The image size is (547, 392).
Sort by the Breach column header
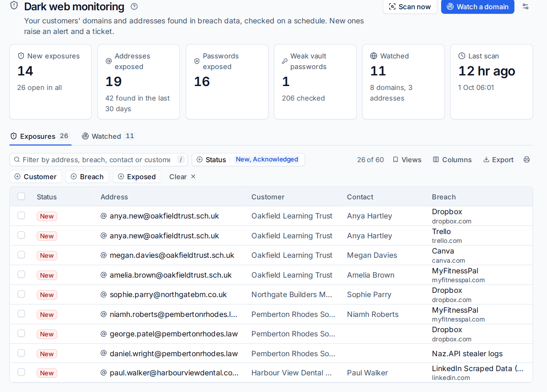pyautogui.click(x=444, y=197)
